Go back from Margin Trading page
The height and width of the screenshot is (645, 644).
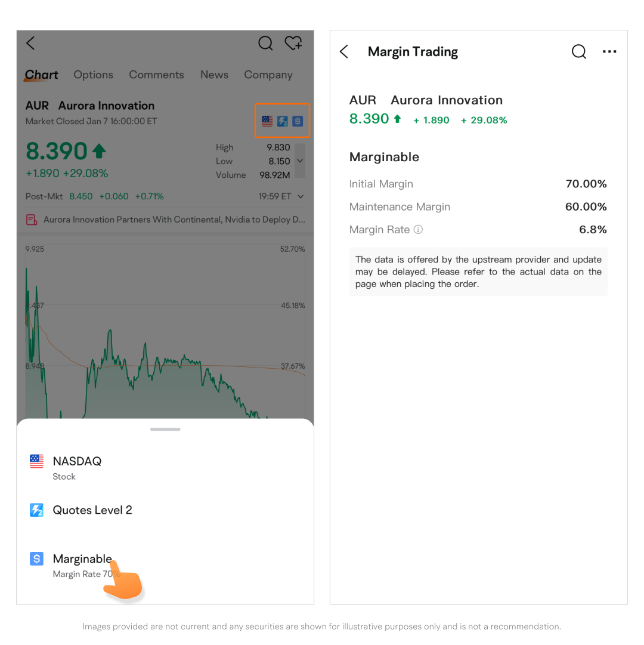coord(345,52)
